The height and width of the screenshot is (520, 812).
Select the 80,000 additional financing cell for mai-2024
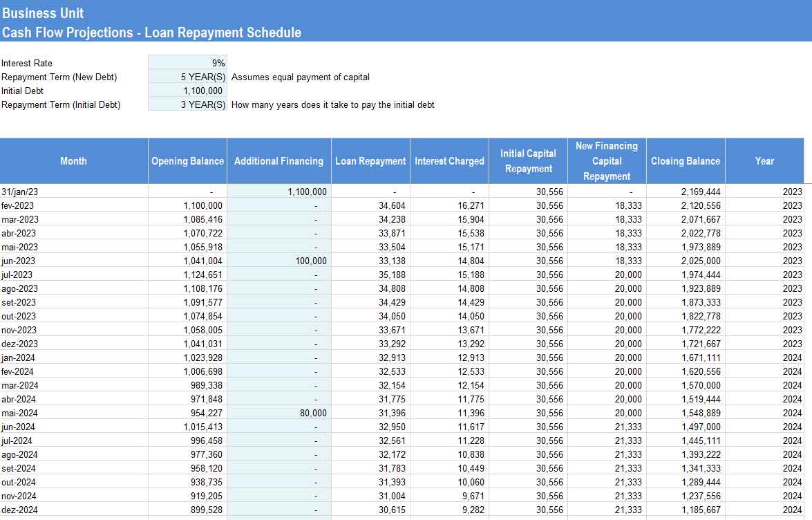pos(278,413)
